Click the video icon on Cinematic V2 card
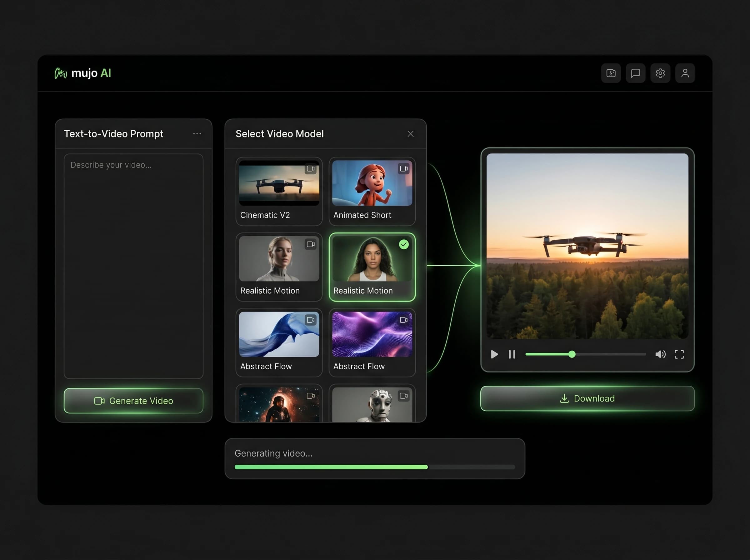The image size is (750, 560). pos(310,168)
